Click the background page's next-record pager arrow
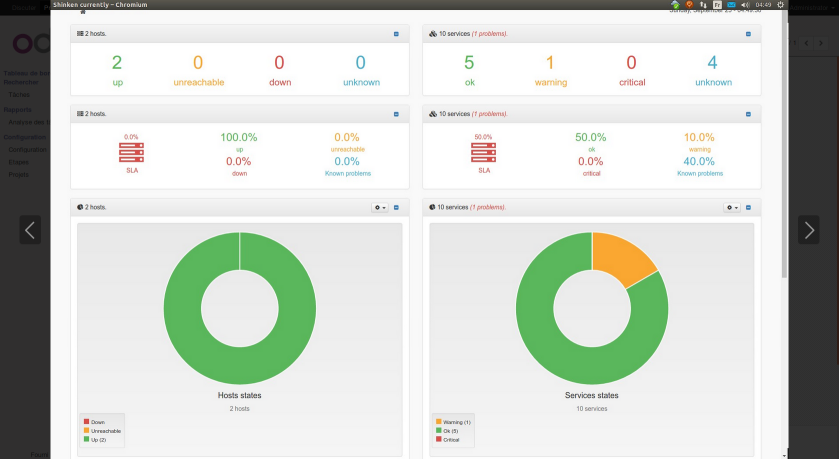The image size is (839, 459). coord(821,43)
